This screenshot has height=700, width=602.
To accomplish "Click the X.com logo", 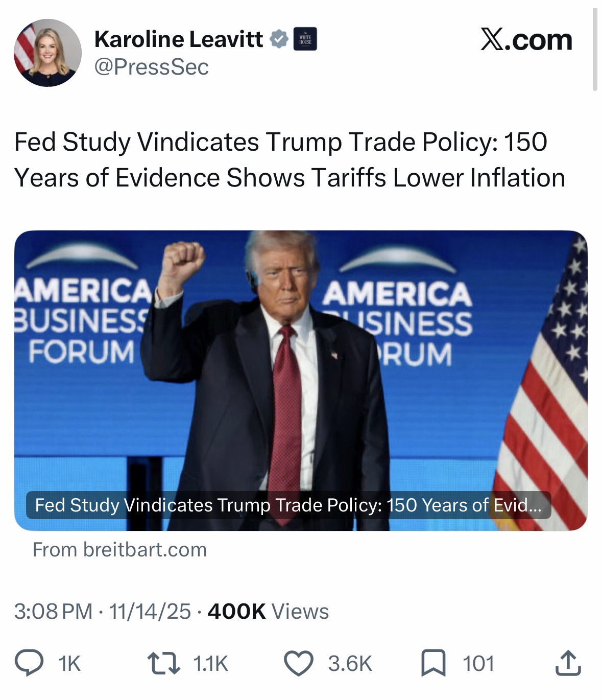I will click(526, 40).
